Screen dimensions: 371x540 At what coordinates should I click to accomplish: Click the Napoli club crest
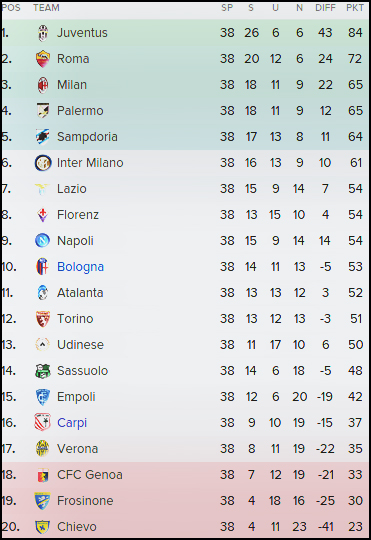pos(43,241)
